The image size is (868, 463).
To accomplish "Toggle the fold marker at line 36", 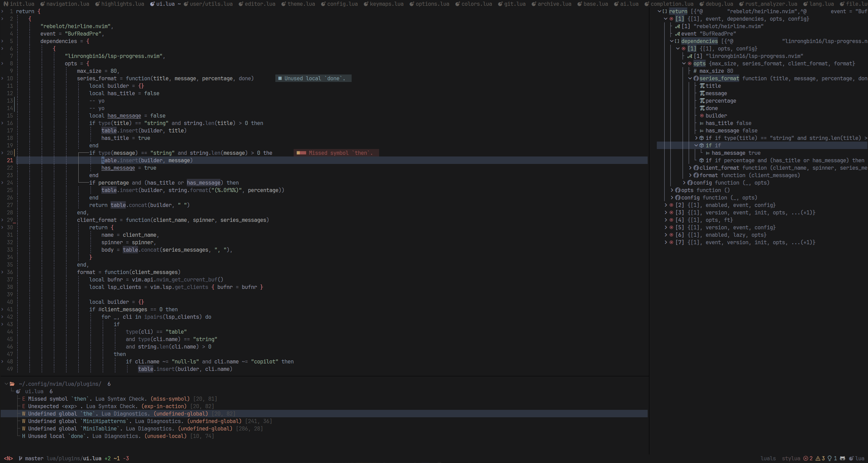I will 2,272.
